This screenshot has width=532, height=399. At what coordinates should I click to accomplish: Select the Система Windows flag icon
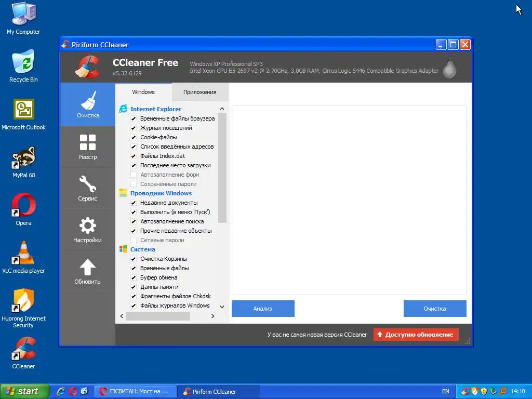click(x=123, y=249)
